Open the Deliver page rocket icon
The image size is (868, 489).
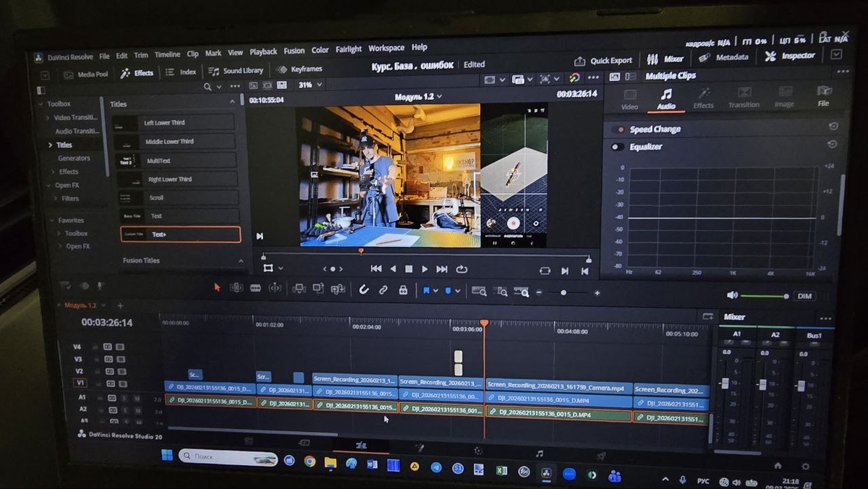pos(601,456)
